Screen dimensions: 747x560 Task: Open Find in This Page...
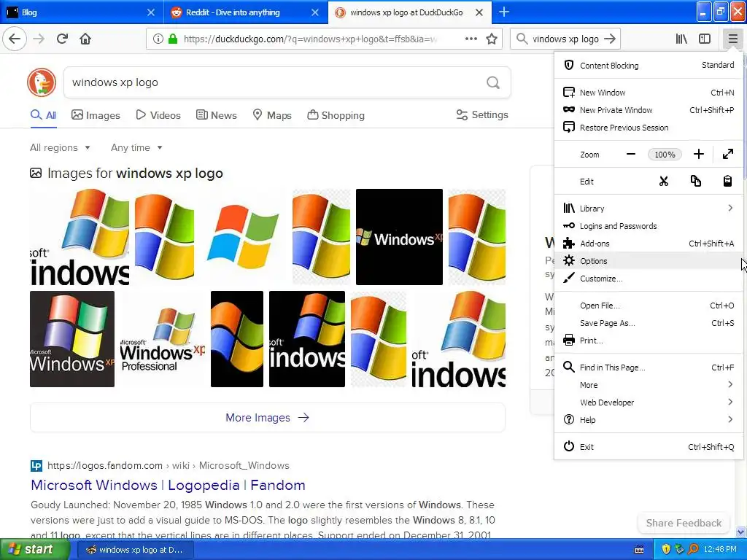pyautogui.click(x=649, y=367)
